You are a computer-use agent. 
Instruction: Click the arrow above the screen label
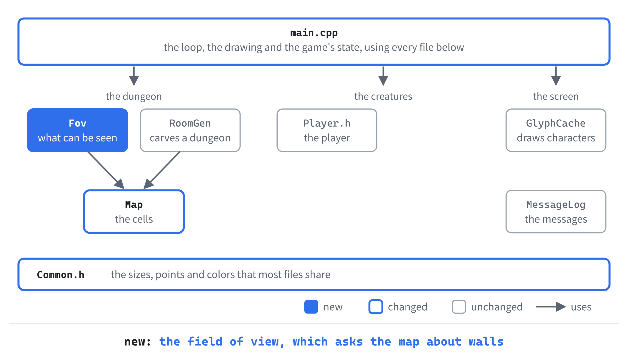[x=556, y=76]
